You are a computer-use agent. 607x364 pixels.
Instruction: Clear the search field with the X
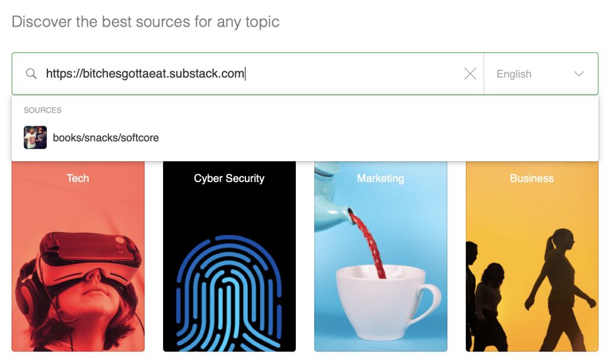[470, 74]
